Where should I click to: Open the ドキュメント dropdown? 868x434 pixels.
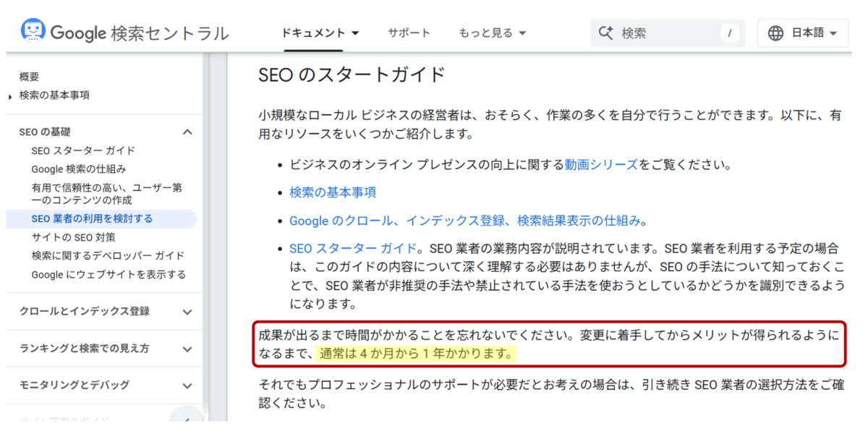[x=314, y=33]
